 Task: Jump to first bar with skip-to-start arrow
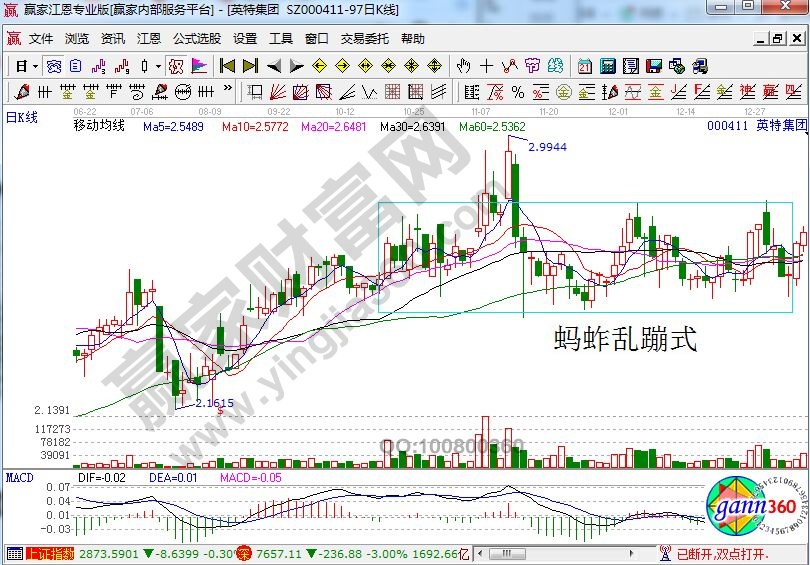[226, 66]
